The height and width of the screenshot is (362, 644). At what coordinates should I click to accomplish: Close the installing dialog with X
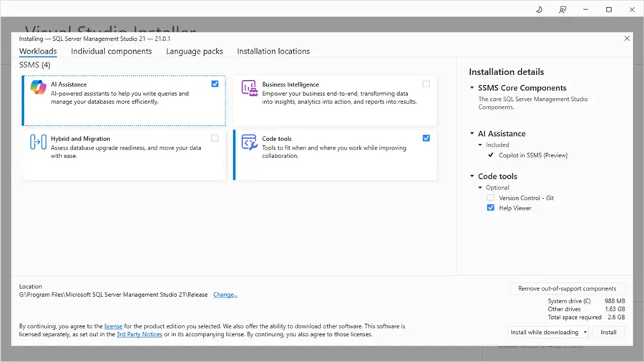coord(628,39)
